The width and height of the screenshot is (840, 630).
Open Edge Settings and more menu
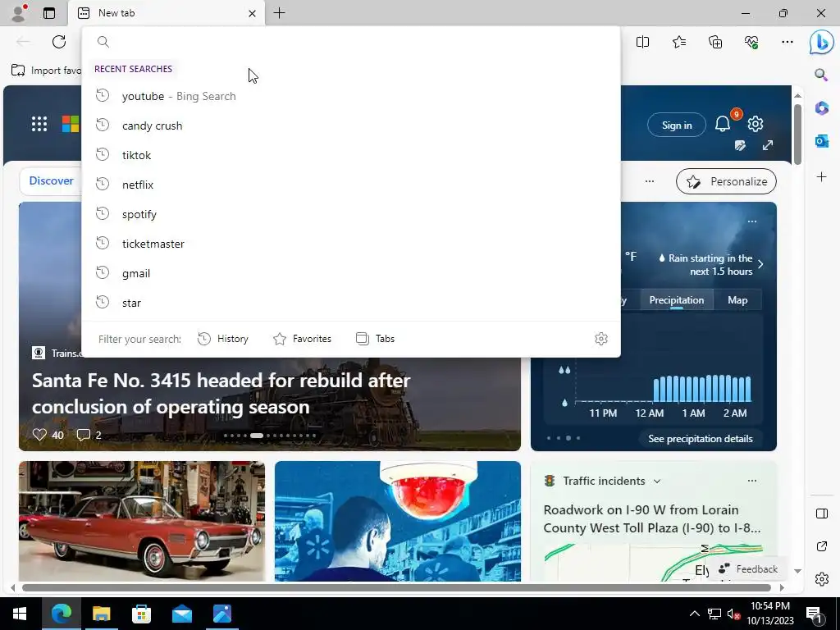click(x=787, y=42)
